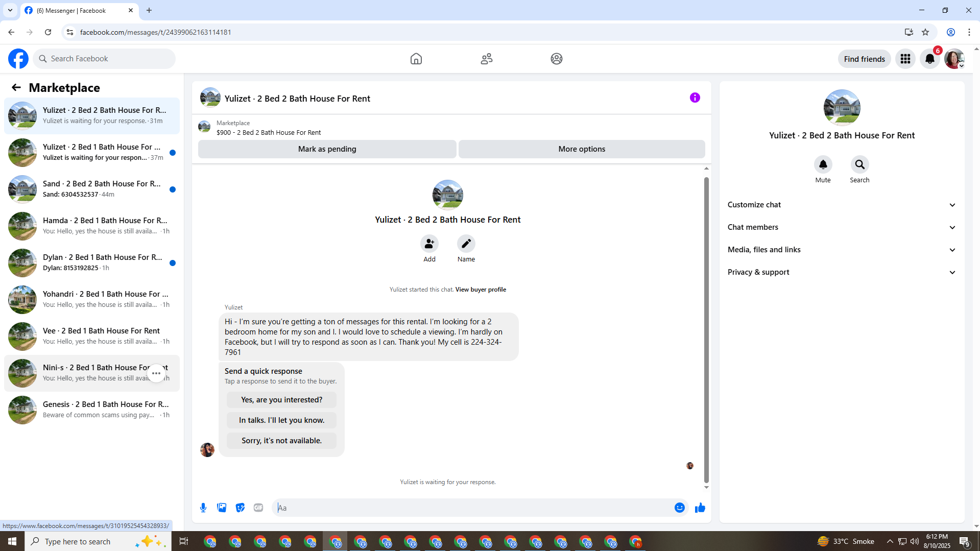
Task: Open the Genesis conversation
Action: tap(92, 410)
